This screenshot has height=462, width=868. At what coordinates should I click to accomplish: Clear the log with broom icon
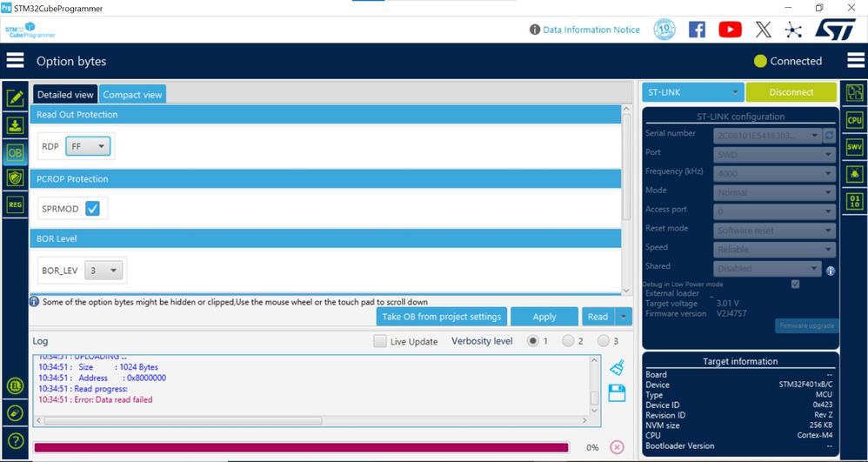617,366
